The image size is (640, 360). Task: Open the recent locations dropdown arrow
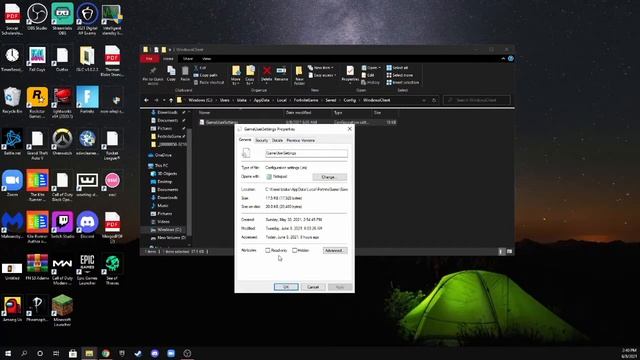coord(164,100)
